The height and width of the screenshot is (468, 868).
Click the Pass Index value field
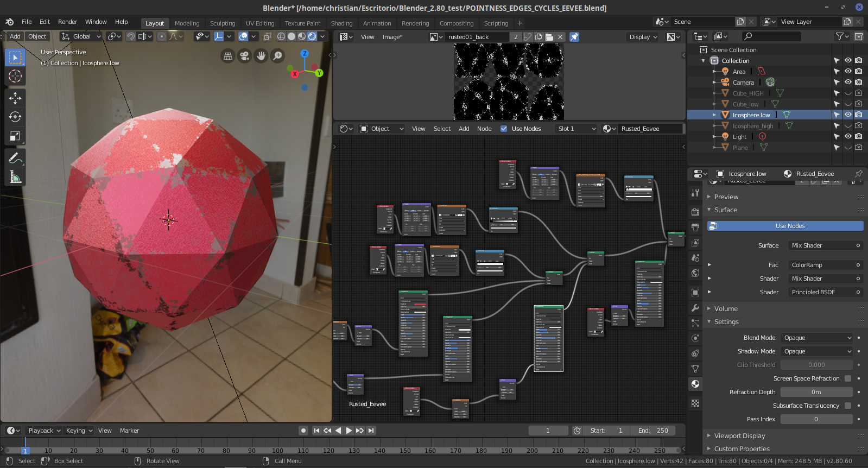(x=817, y=419)
